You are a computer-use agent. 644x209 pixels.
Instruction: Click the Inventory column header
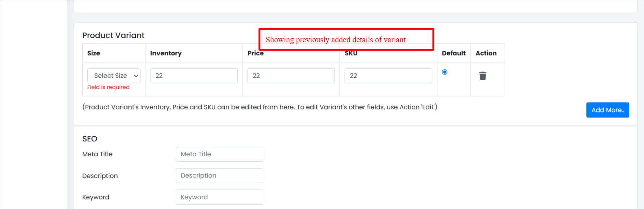[166, 53]
